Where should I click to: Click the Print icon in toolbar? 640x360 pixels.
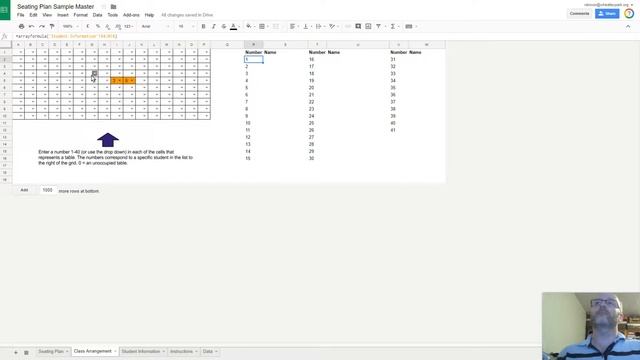22,26
